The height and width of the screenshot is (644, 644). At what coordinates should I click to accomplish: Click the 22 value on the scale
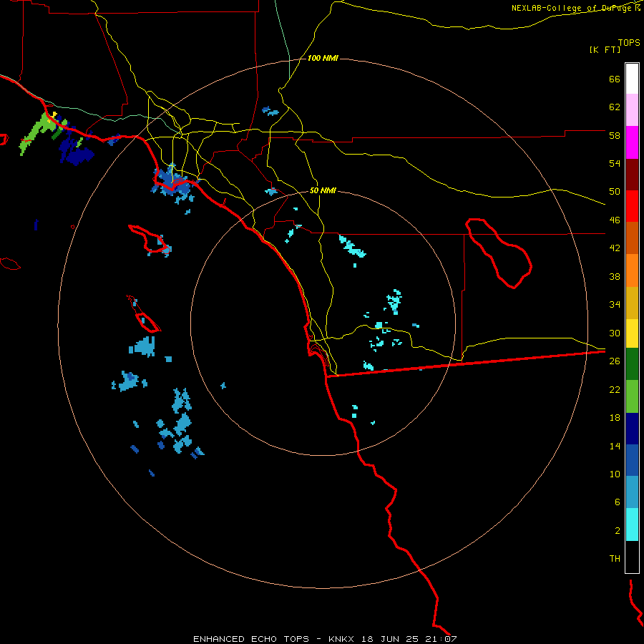point(615,389)
